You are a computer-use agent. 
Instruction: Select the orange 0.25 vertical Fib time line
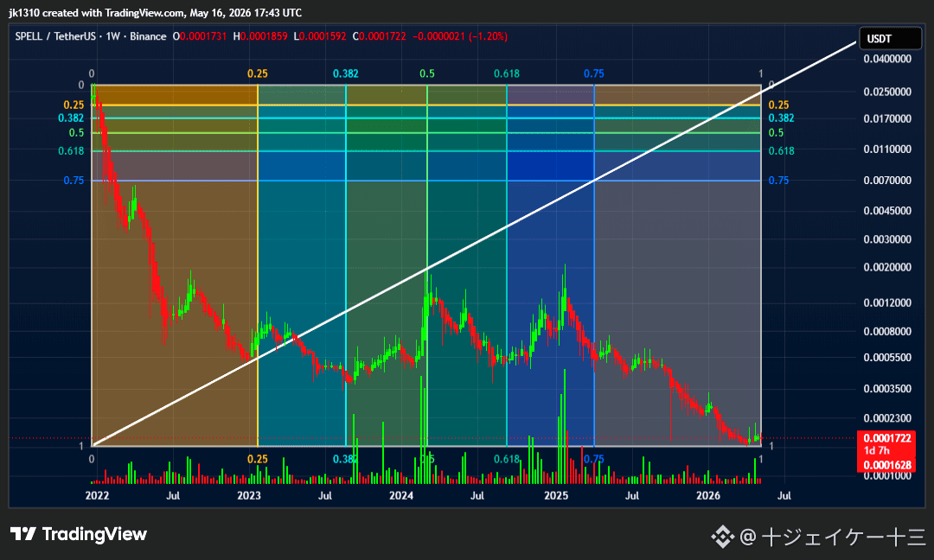tap(258, 265)
